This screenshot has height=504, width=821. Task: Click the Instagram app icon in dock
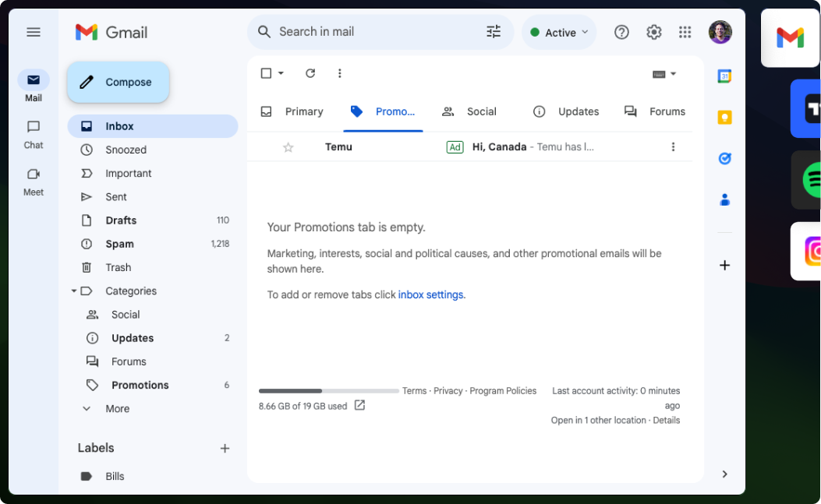(806, 251)
